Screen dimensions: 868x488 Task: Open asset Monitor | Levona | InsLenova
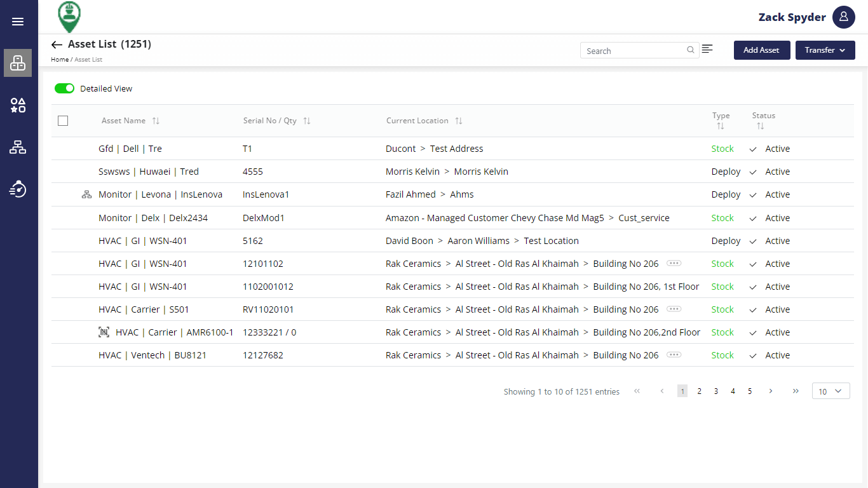pyautogui.click(x=160, y=194)
